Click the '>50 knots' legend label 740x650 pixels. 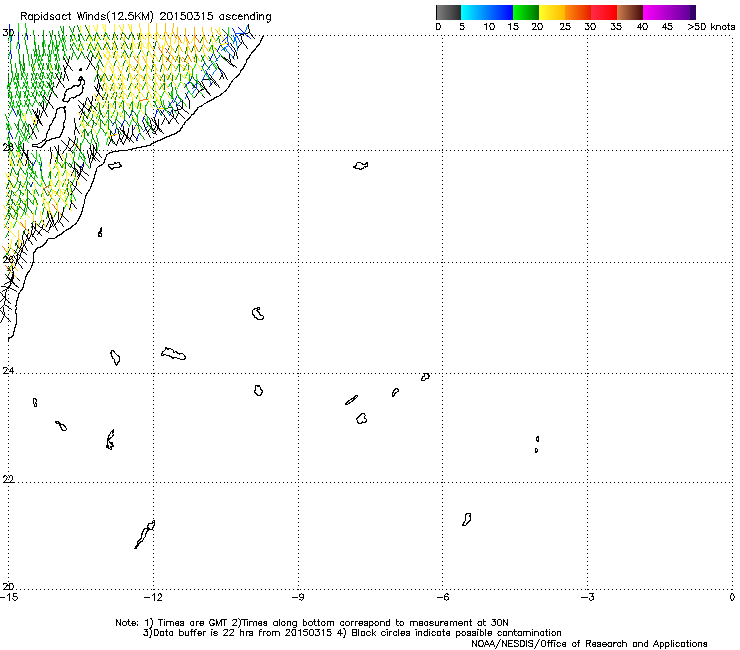coord(711,27)
